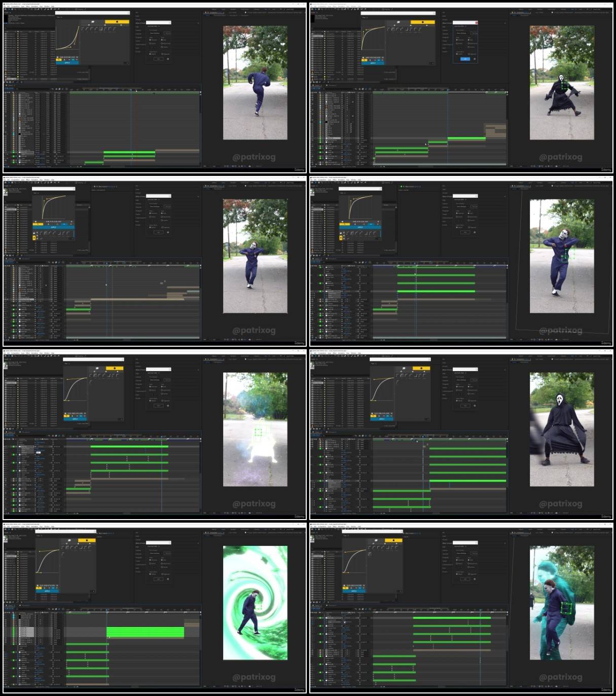Click the timeline playhead in the top-left screenshot
This screenshot has width=616, height=696.
point(131,90)
